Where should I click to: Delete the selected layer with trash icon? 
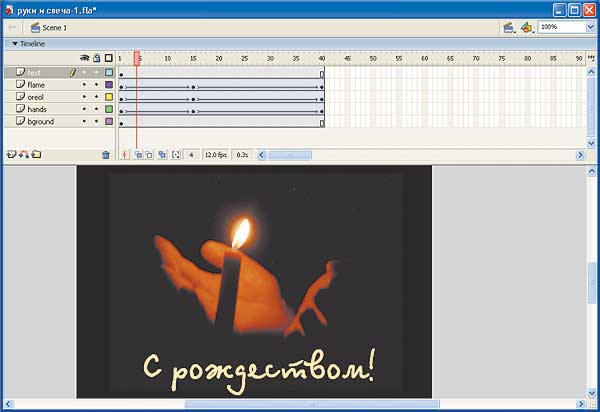(x=106, y=155)
